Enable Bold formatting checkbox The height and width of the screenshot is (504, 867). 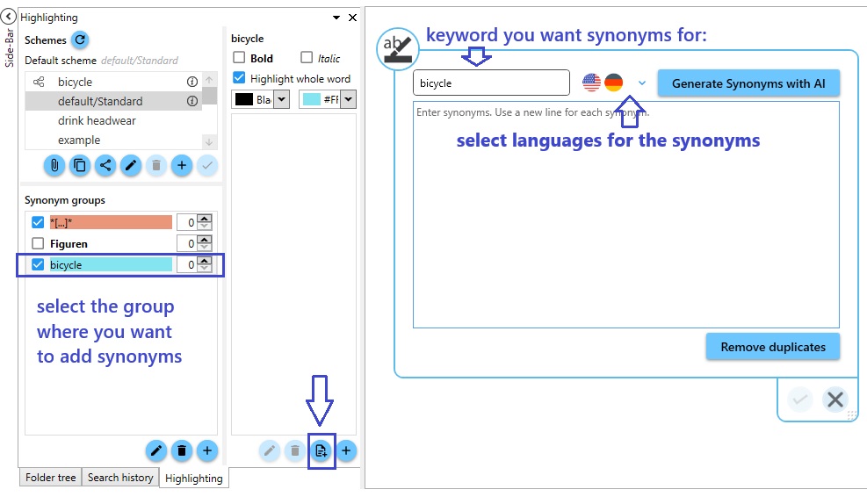(x=239, y=58)
